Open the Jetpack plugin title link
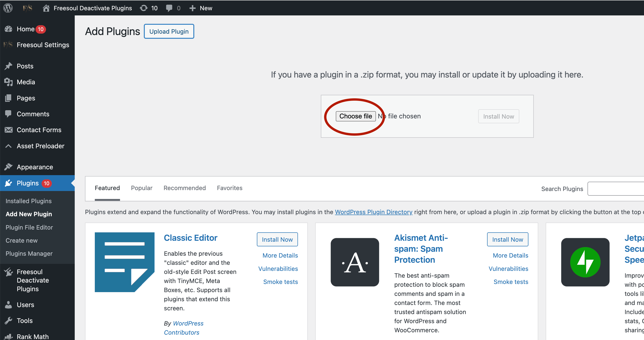Screen dimensions: 644x340 [634, 248]
